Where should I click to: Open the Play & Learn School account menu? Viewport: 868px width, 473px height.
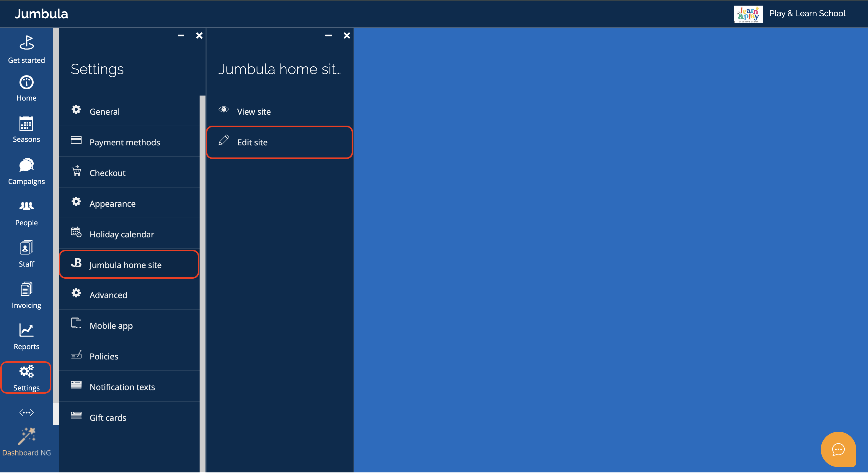coord(807,14)
